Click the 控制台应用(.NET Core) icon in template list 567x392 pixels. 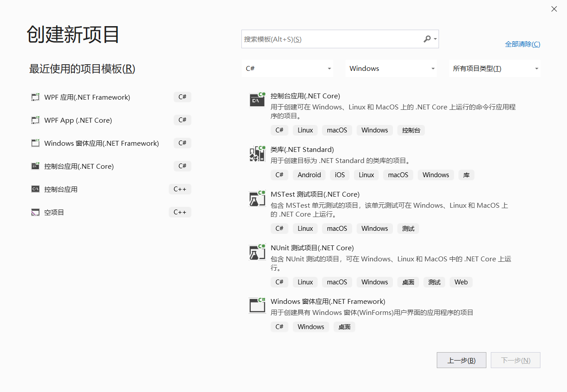coord(257,100)
